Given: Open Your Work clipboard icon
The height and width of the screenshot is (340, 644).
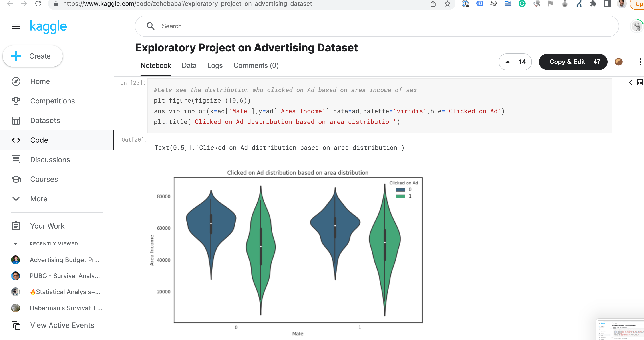Looking at the screenshot, I should 16,226.
